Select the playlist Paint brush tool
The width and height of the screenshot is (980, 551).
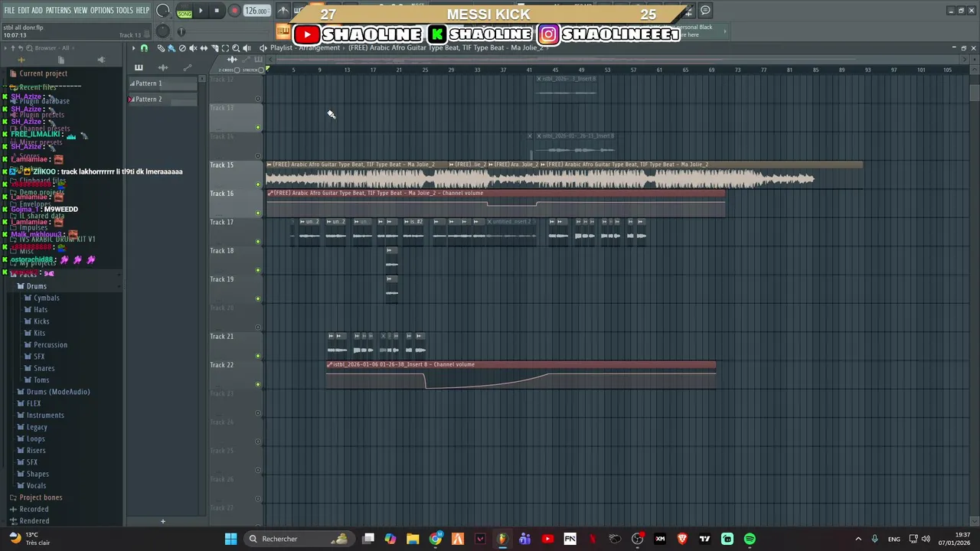tap(171, 48)
